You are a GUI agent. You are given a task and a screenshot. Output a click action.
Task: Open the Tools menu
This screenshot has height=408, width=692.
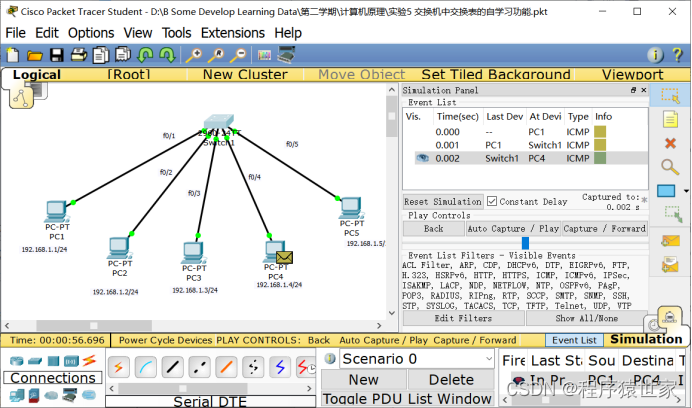177,33
